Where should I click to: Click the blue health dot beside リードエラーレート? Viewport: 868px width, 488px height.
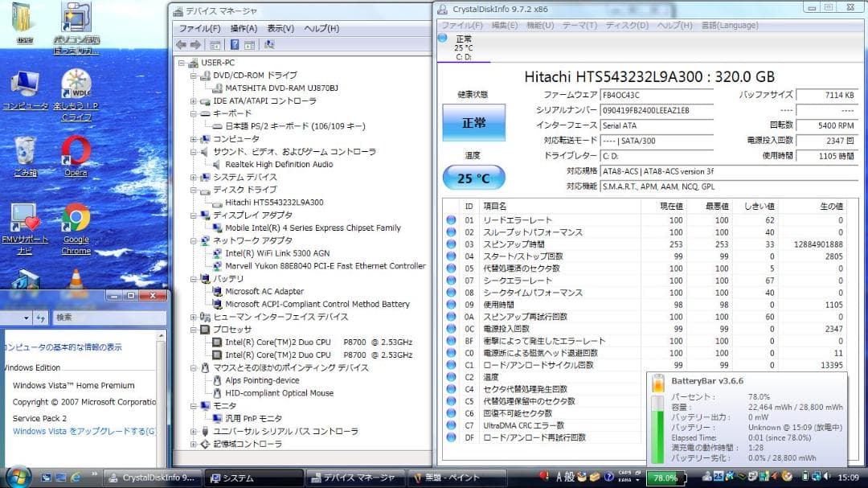coord(451,219)
